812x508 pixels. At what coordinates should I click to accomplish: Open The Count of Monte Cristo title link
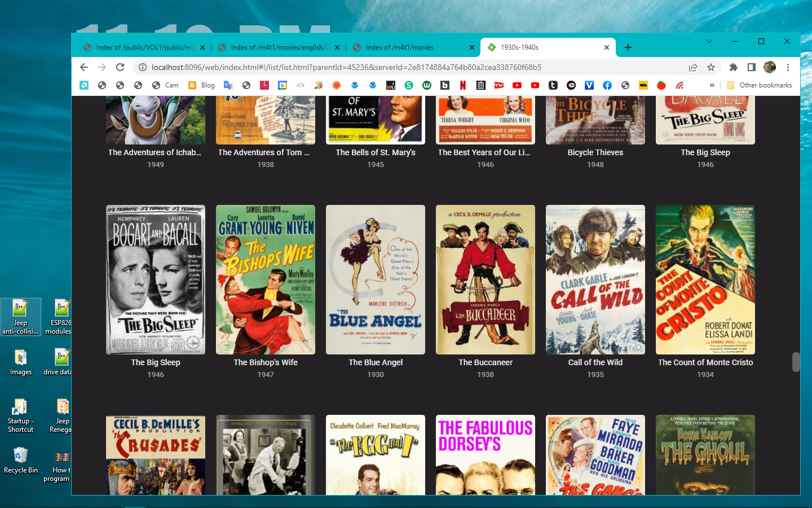click(705, 362)
